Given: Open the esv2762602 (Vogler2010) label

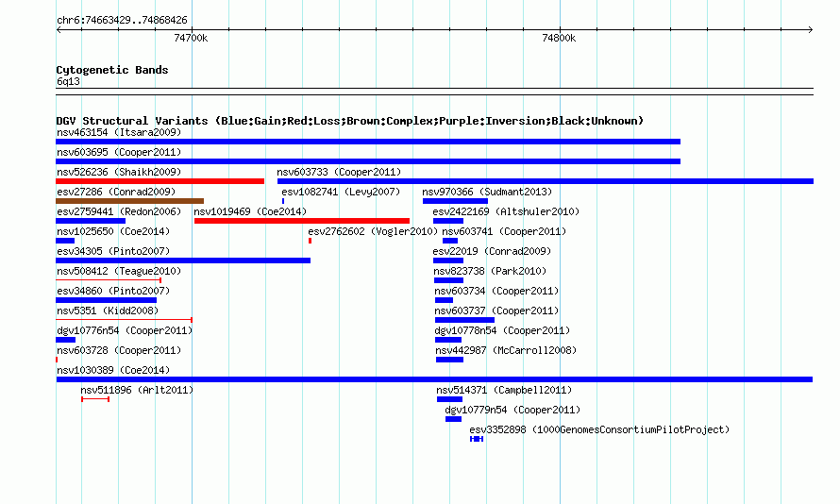Looking at the screenshot, I should tap(373, 231).
